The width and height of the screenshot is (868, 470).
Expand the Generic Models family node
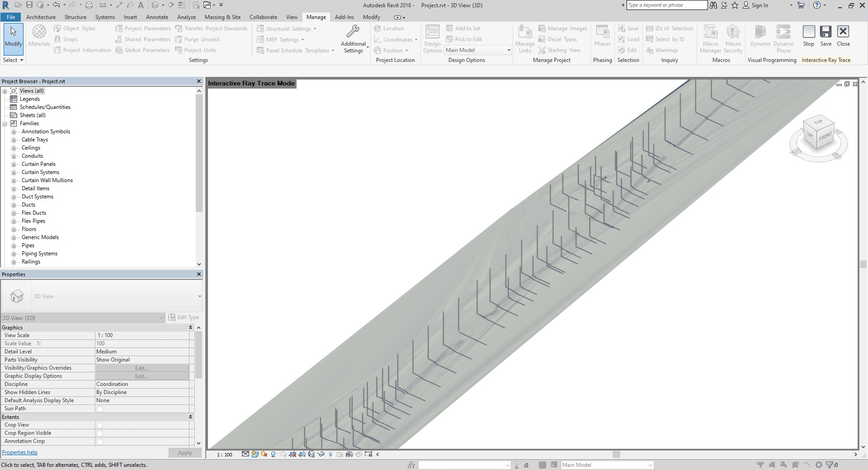14,237
